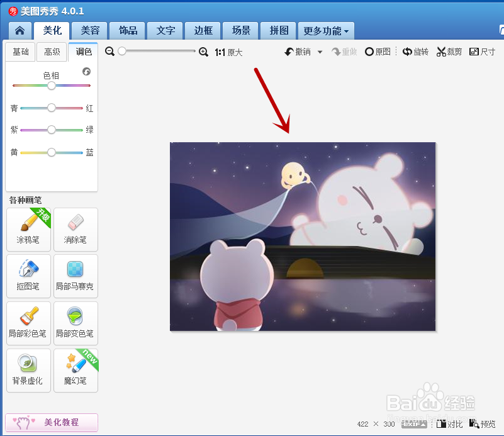Click the 美图秀秀 app logo icon
Viewport: 504px width, 436px height.
click(13, 11)
